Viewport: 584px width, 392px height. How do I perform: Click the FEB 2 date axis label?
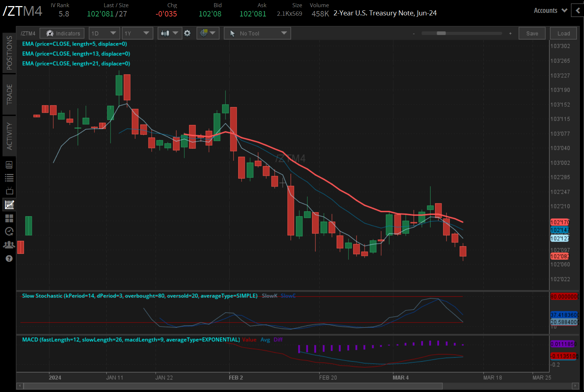pos(236,378)
